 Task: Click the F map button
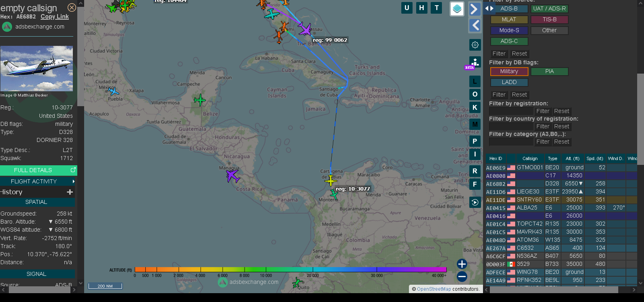pos(475,184)
